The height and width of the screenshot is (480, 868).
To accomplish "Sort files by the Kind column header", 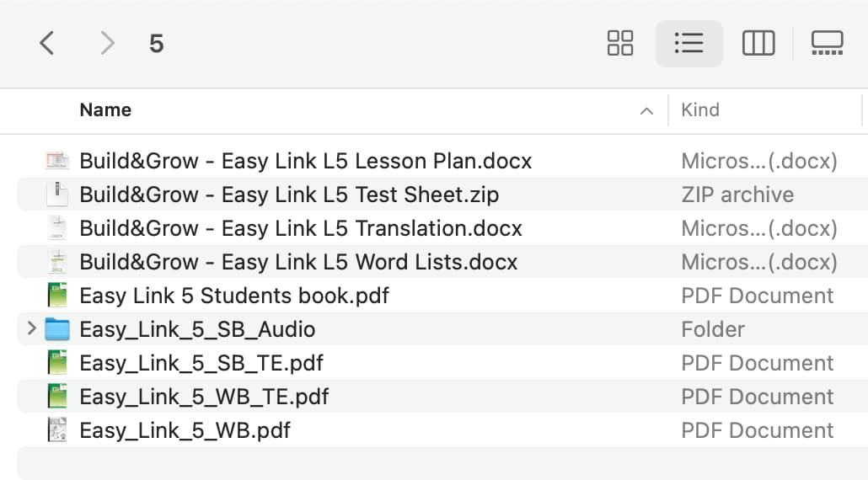I will (700, 110).
